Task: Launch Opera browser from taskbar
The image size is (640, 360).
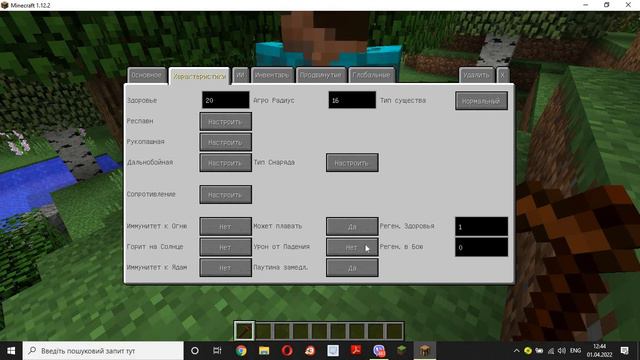Action: pyautogui.click(x=287, y=351)
